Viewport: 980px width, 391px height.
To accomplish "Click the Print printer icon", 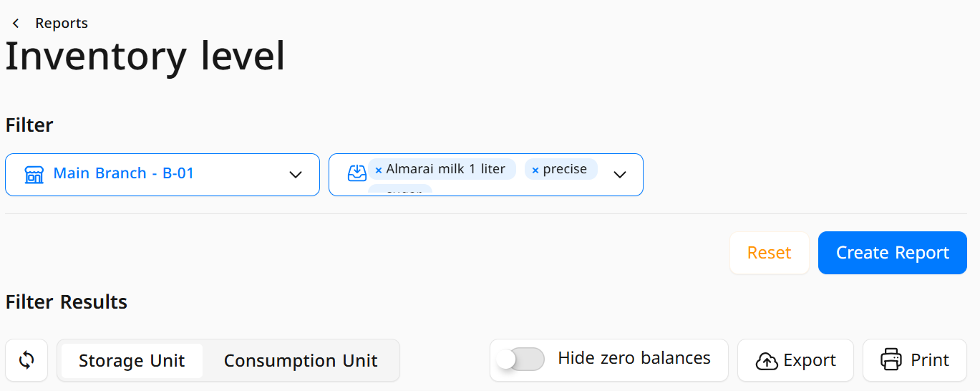I will click(891, 359).
